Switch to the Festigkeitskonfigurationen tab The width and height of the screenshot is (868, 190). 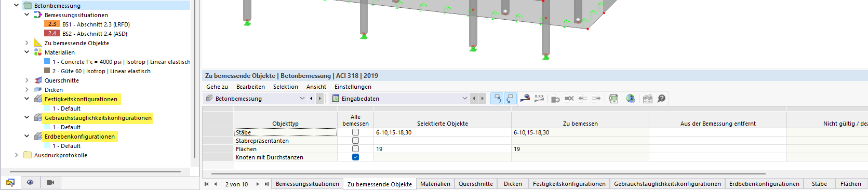click(569, 184)
